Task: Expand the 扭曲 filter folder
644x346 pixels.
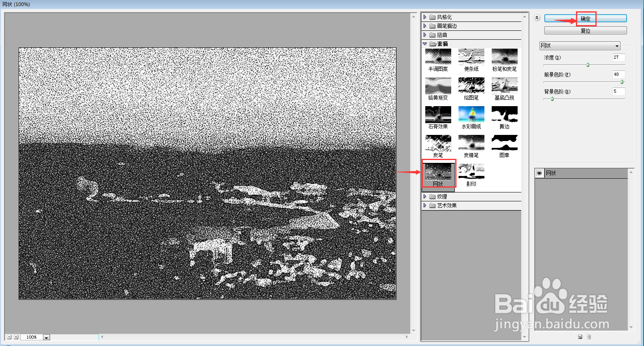Action: point(425,35)
